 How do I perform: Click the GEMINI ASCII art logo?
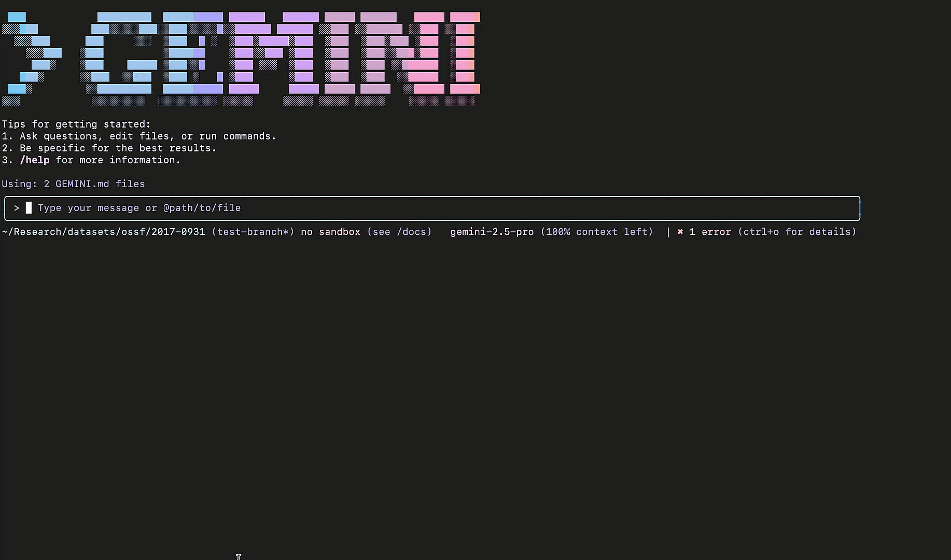point(244,57)
